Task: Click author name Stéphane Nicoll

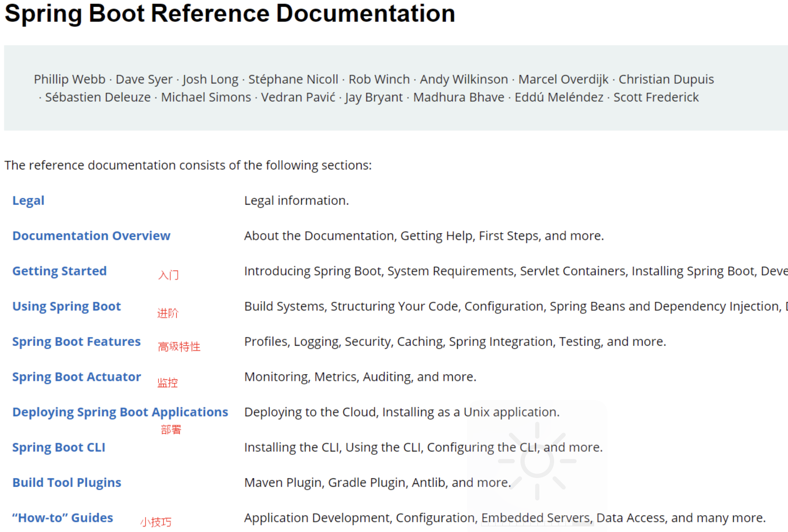Action: pos(293,80)
